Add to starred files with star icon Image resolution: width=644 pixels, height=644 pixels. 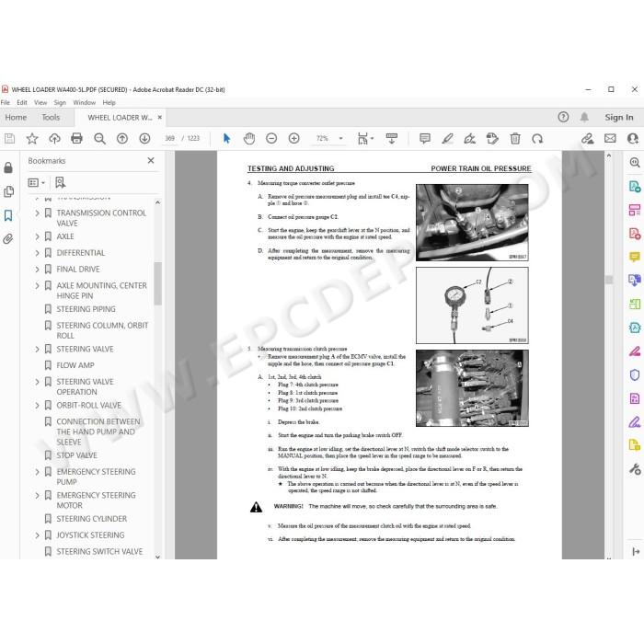[x=32, y=139]
